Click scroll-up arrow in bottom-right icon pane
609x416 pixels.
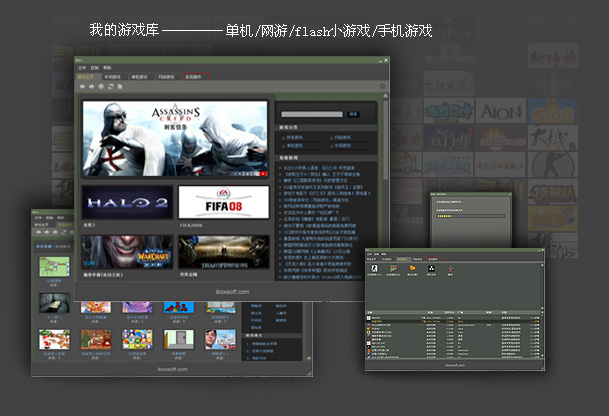tap(542, 265)
